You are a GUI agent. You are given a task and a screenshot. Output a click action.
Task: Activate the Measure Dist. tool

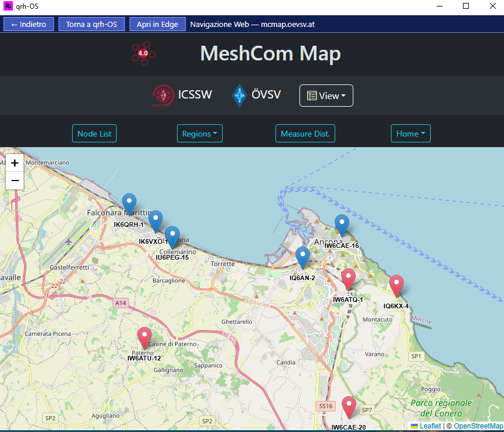coord(305,134)
